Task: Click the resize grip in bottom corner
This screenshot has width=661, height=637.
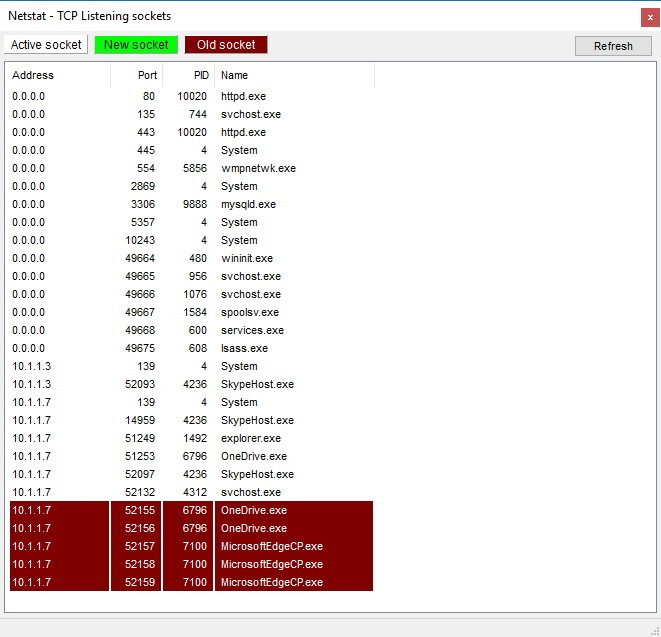Action: click(655, 631)
